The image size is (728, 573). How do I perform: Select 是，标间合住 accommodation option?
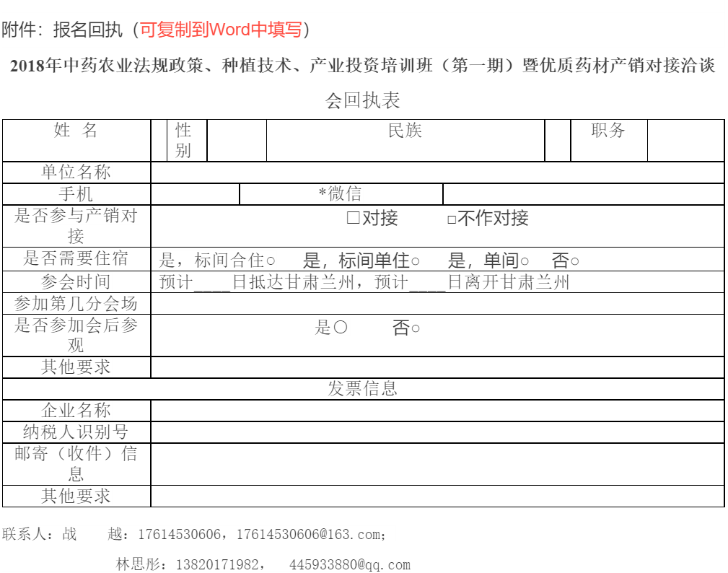(x=271, y=261)
